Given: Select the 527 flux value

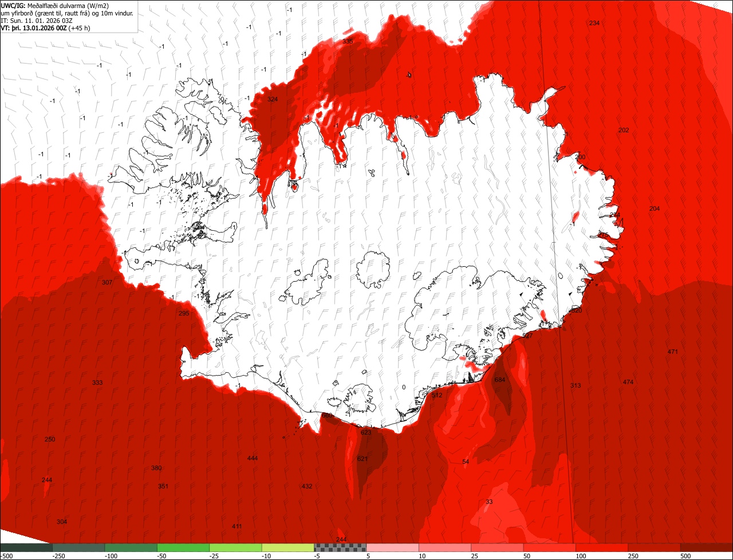Looking at the screenshot, I should [528, 336].
